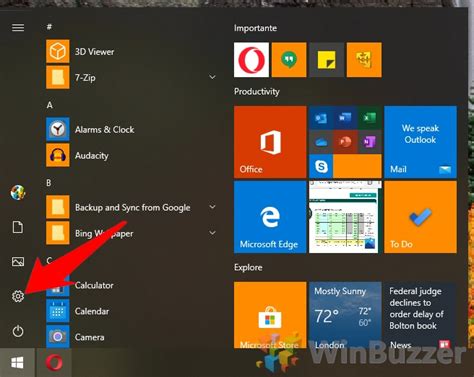Screen dimensions: 474x377
Task: Click the 'B' letter section header
Action: point(49,183)
